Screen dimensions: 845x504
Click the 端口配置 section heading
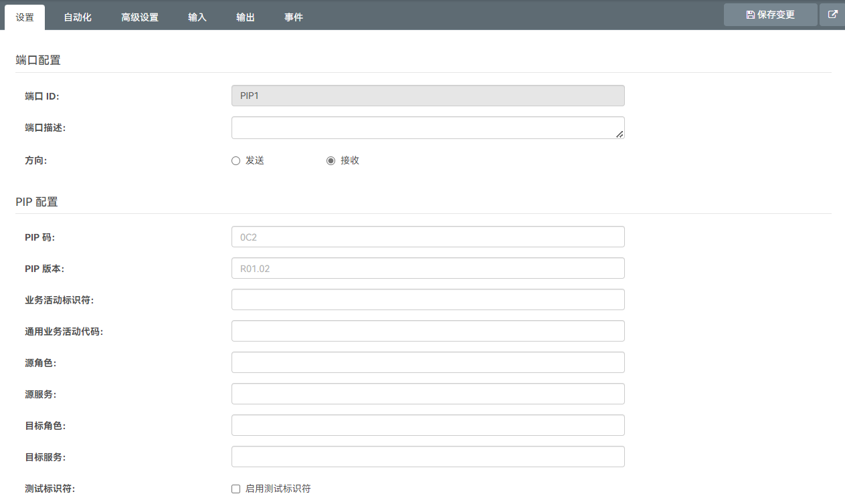pyautogui.click(x=38, y=60)
